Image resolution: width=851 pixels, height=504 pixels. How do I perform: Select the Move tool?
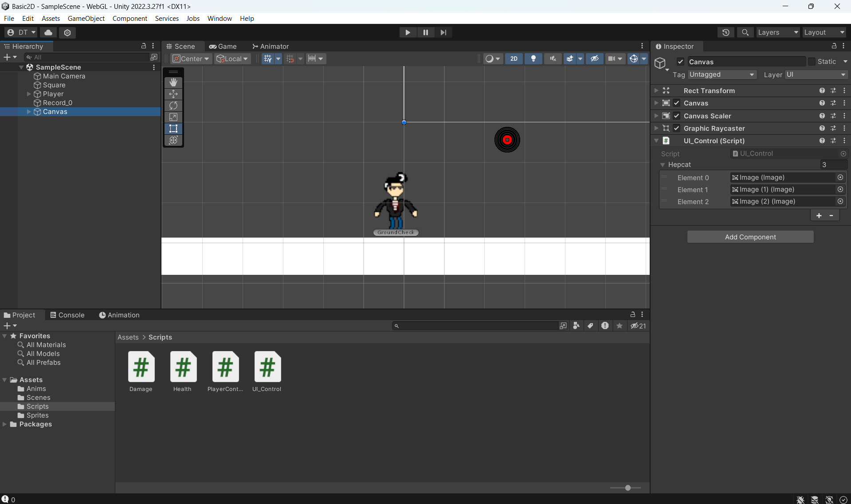[173, 94]
